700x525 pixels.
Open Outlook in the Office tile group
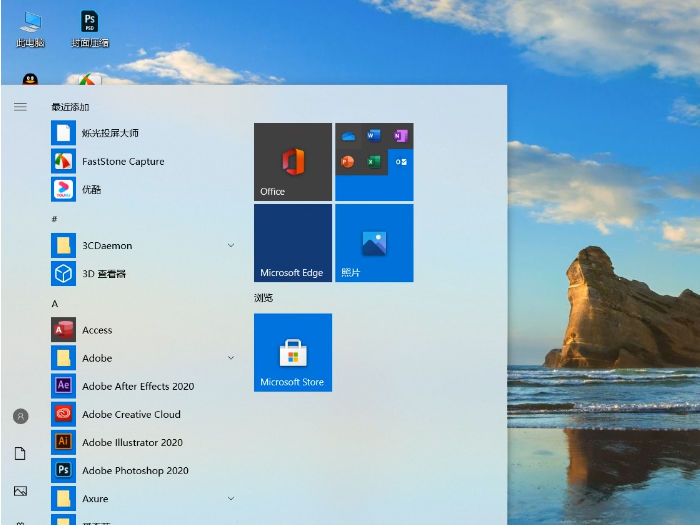(400, 162)
